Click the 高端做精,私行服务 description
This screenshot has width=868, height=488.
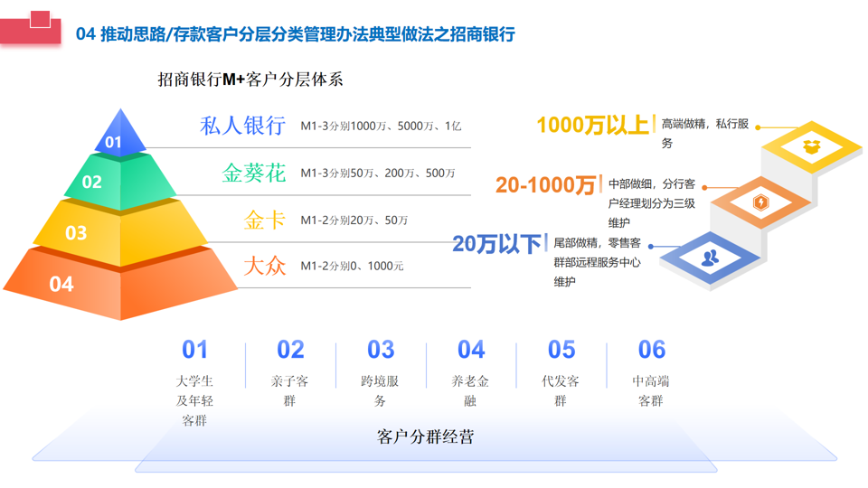(x=704, y=134)
